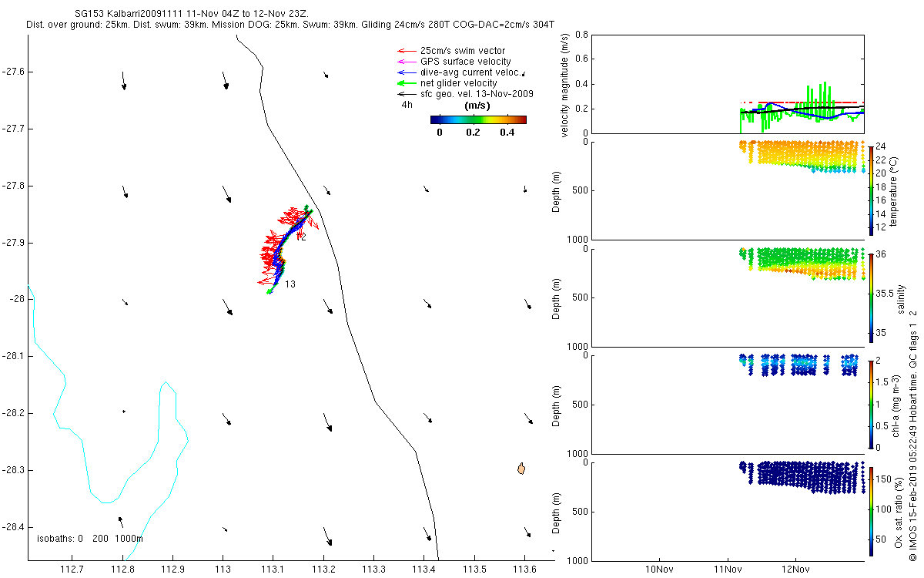The height and width of the screenshot is (578, 924).
Task: Click the '12' marker label on the glider track
Action: coord(301,237)
